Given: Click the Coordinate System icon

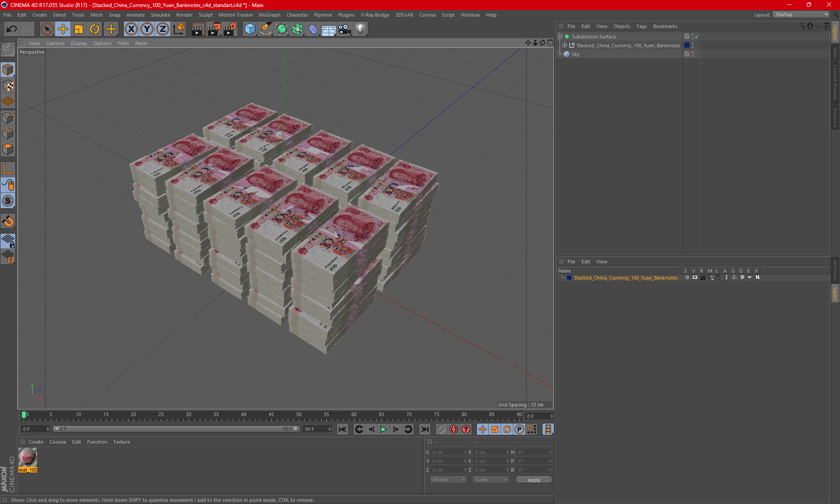Looking at the screenshot, I should pyautogui.click(x=178, y=29).
